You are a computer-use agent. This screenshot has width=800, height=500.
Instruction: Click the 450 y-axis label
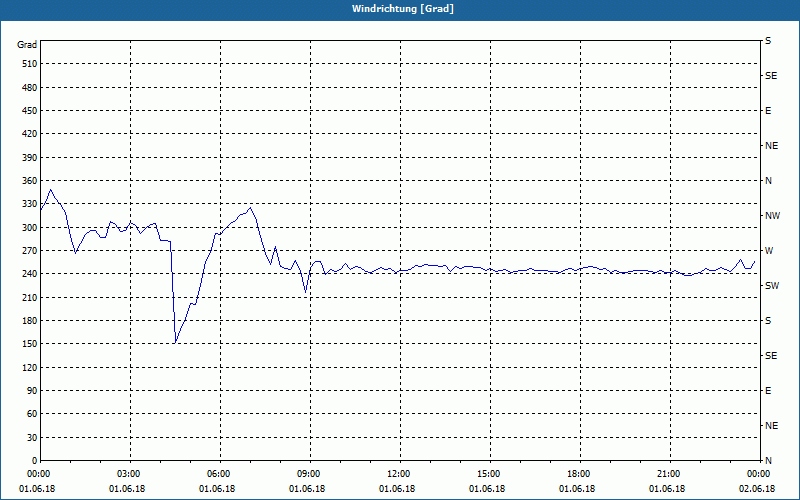point(30,111)
